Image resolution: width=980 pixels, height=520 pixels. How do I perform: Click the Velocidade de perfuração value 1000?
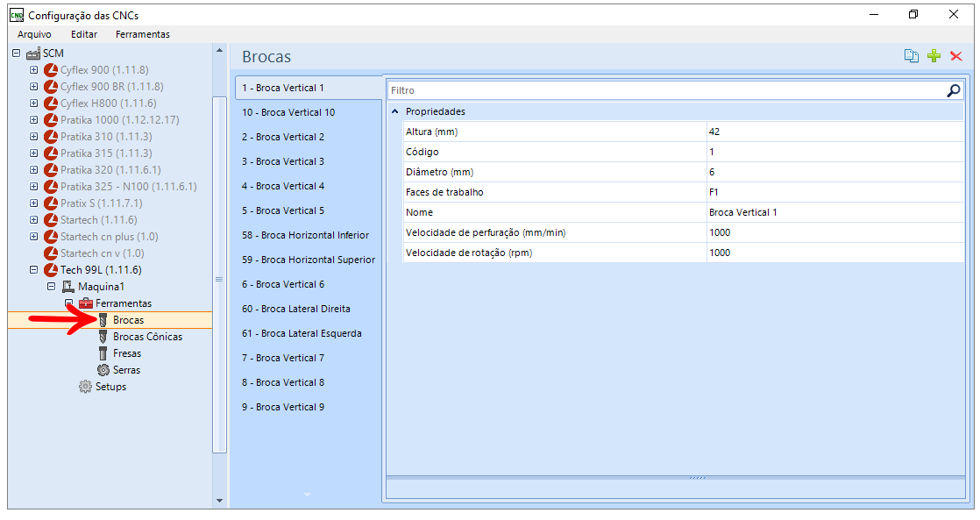[x=835, y=232]
